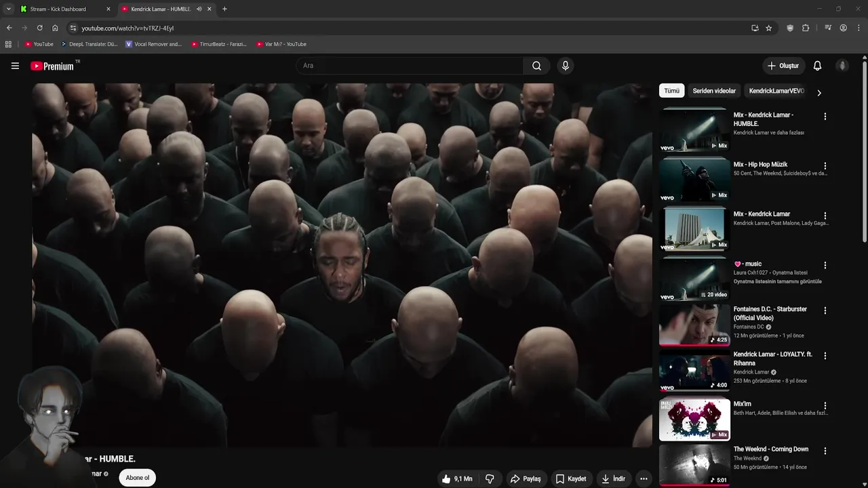Select the Seriden videolar chip

click(x=714, y=91)
